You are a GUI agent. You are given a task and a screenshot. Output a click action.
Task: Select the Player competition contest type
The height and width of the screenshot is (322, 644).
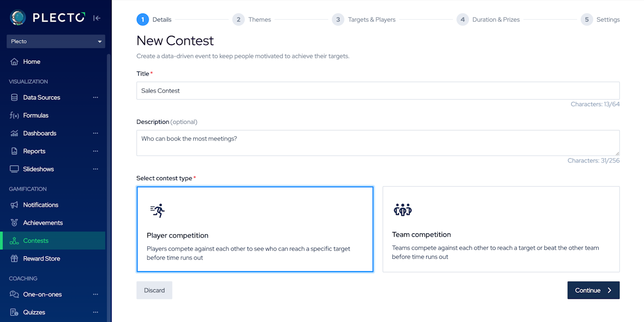[x=255, y=229]
